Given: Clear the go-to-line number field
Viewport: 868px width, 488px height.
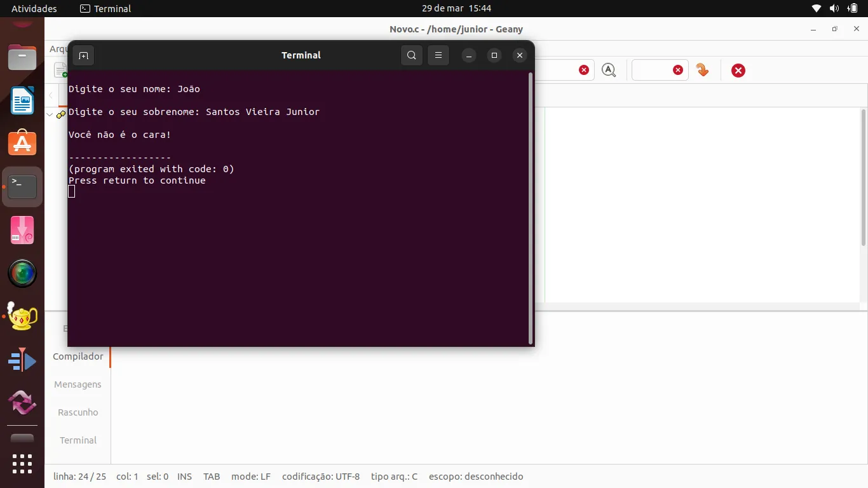Looking at the screenshot, I should [x=678, y=70].
